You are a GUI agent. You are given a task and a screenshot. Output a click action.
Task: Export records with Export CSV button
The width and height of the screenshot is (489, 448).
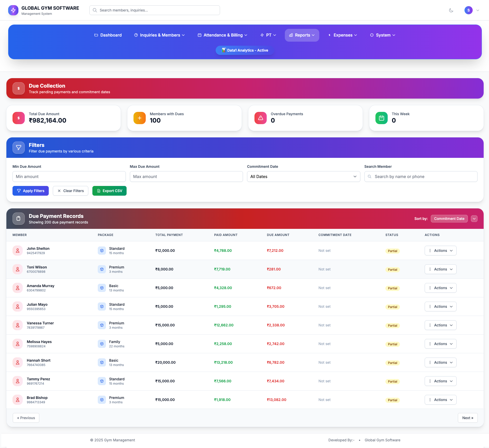tap(109, 191)
